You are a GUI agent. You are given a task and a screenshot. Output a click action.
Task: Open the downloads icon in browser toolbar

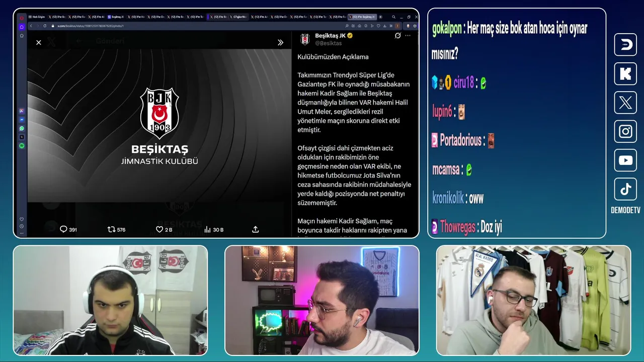coord(384,26)
